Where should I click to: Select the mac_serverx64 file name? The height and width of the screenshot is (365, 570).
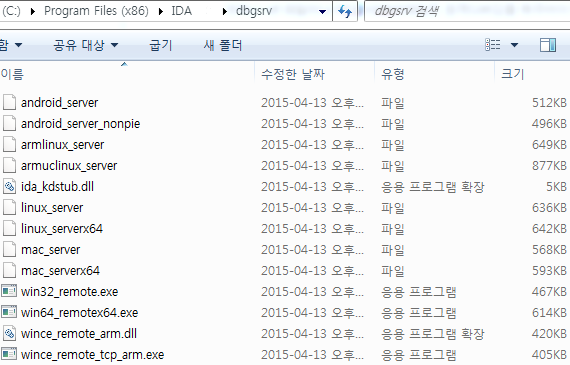point(60,271)
